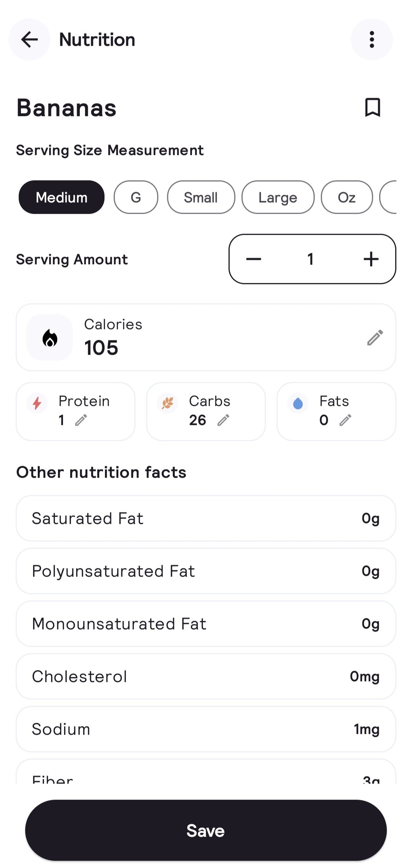This screenshot has height=868, width=412.
Task: Switch serving size to Large
Action: click(x=278, y=197)
